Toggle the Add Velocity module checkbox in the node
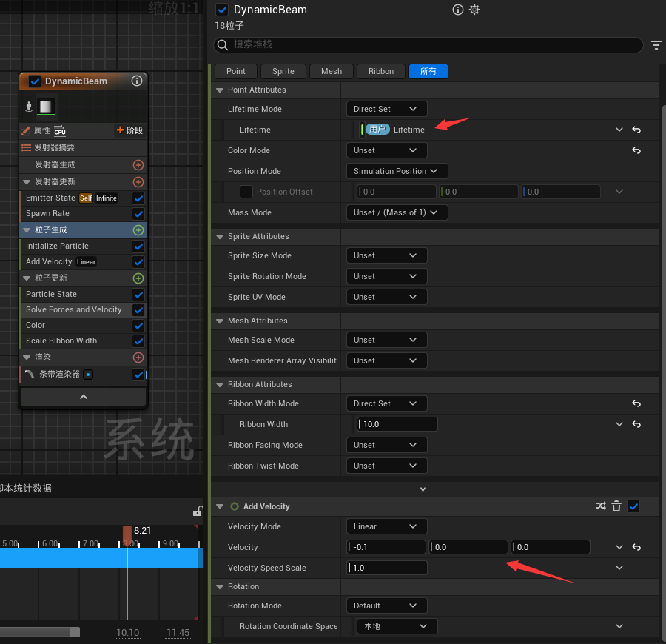Viewport: 666px width, 644px height. (138, 262)
